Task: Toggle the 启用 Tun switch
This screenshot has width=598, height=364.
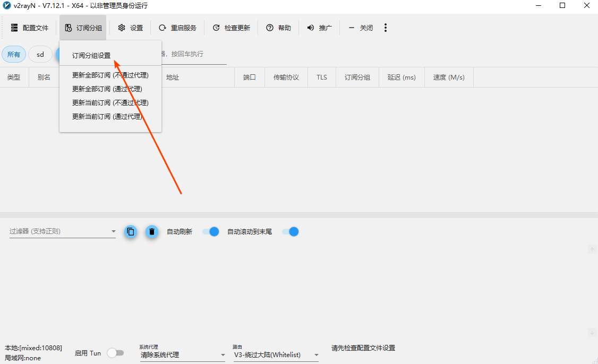Action: [x=116, y=353]
